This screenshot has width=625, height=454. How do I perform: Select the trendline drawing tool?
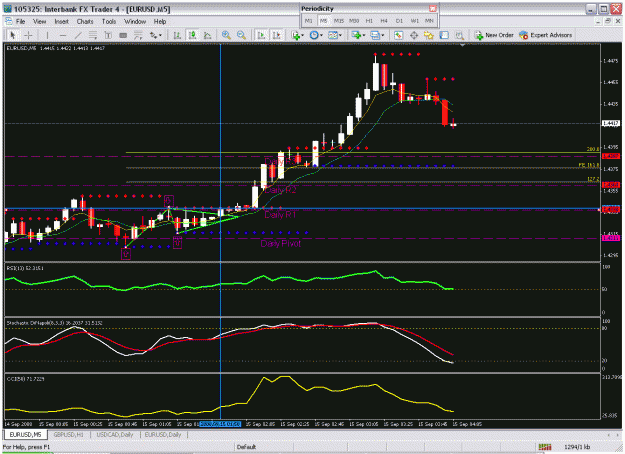coord(78,35)
